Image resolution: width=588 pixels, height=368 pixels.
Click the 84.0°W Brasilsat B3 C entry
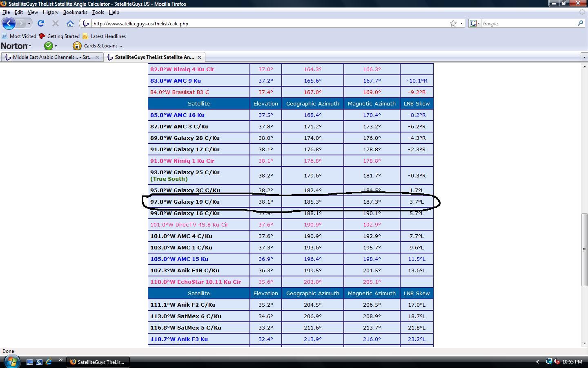pyautogui.click(x=180, y=92)
